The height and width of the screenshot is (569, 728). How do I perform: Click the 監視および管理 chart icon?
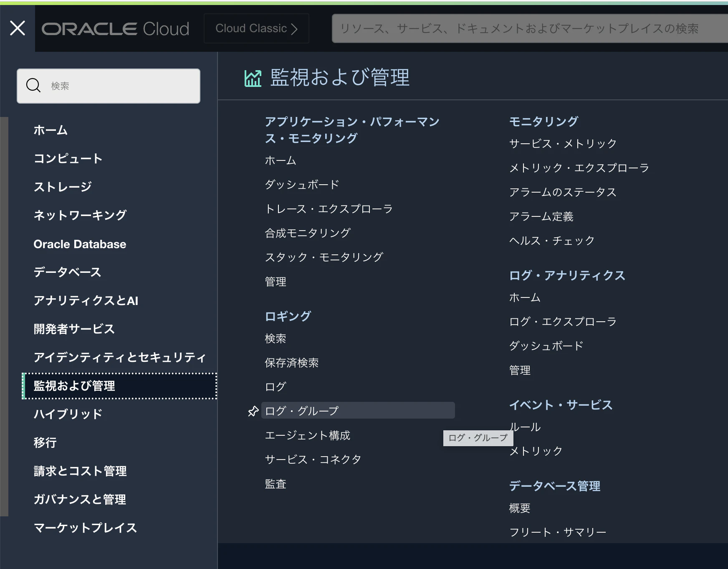click(253, 78)
